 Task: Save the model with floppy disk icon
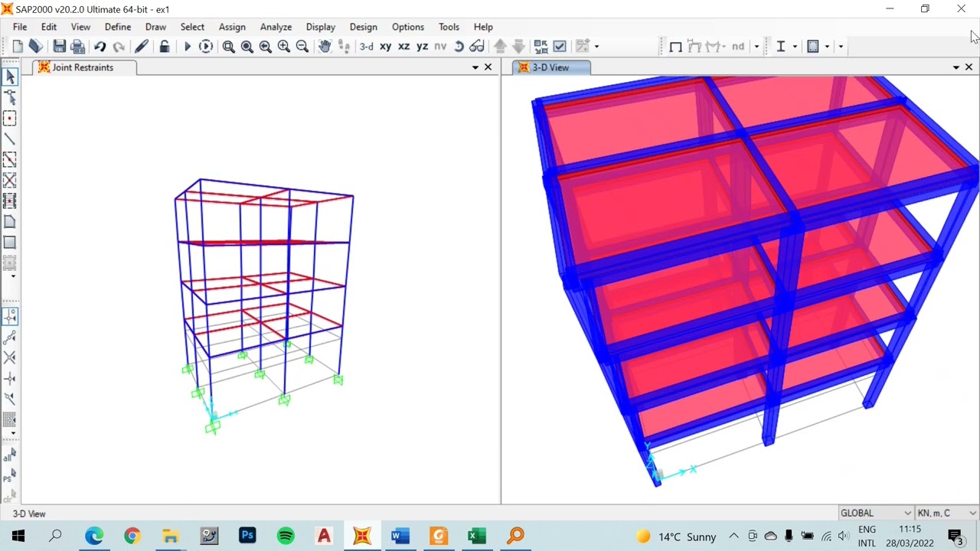tap(59, 47)
